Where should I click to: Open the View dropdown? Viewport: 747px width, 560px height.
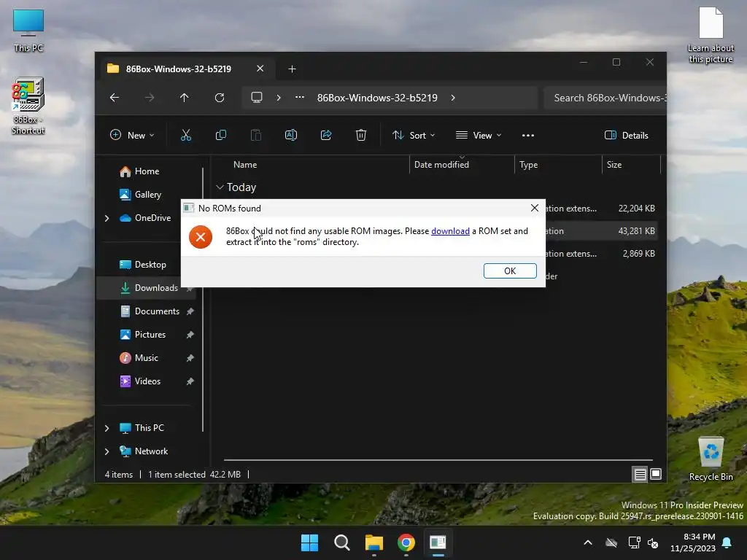point(479,135)
